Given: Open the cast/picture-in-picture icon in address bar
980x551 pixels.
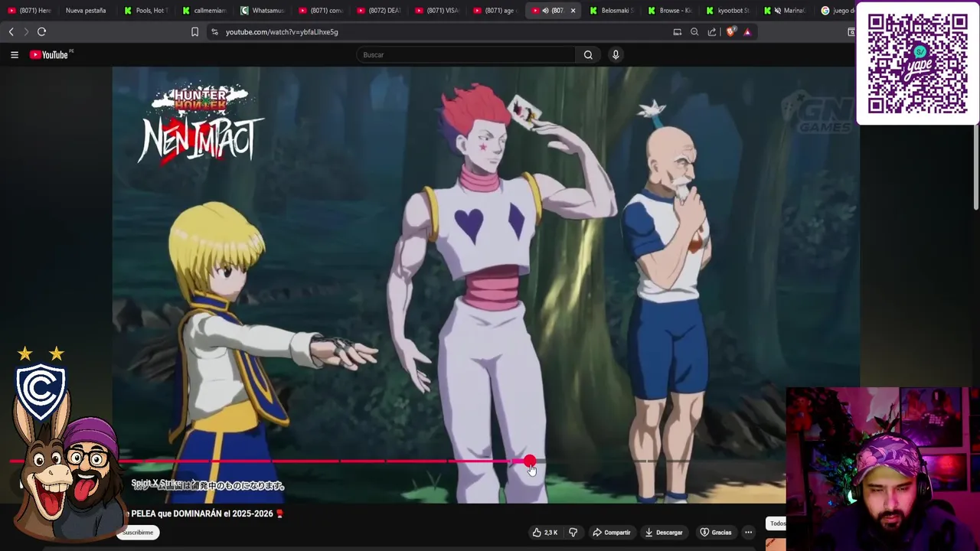Looking at the screenshot, I should tap(677, 31).
